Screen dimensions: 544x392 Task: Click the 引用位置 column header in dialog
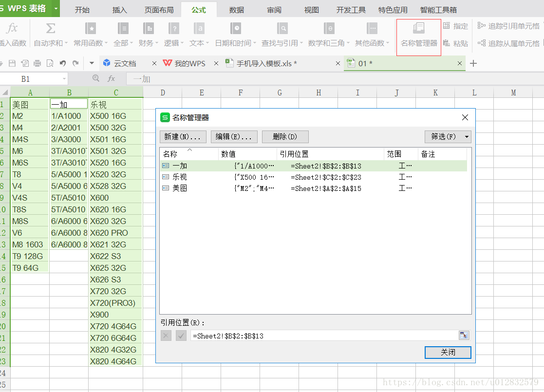click(x=330, y=154)
